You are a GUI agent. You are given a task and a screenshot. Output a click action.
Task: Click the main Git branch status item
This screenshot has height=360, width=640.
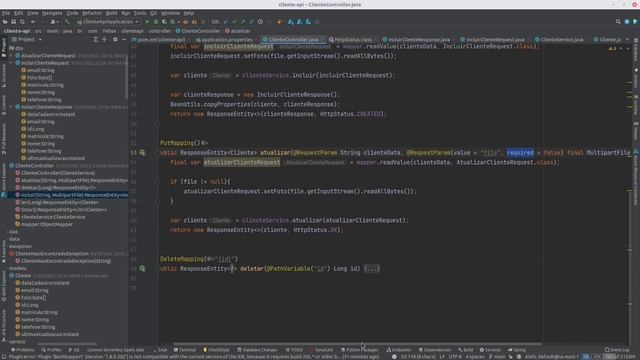point(497,357)
